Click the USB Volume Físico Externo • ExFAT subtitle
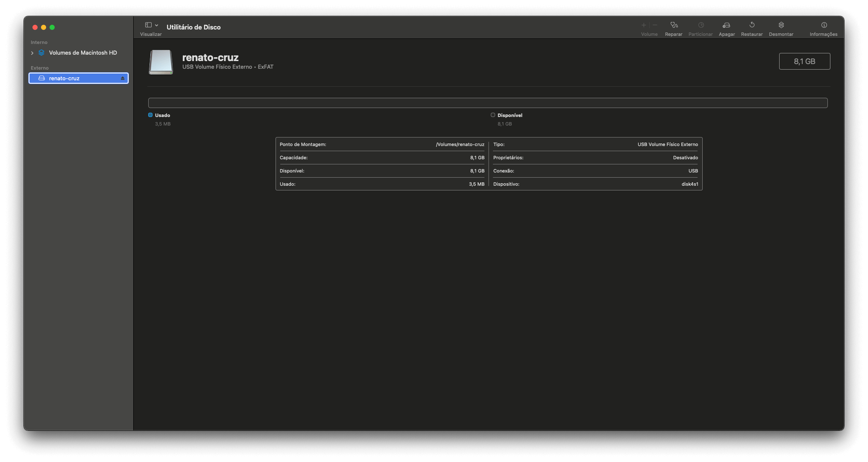Viewport: 868px width, 462px height. pos(228,67)
